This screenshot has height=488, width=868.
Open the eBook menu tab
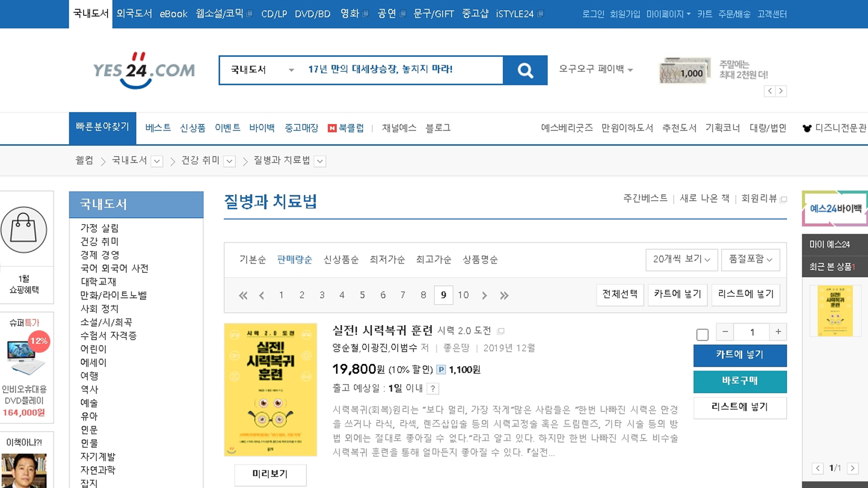(173, 14)
